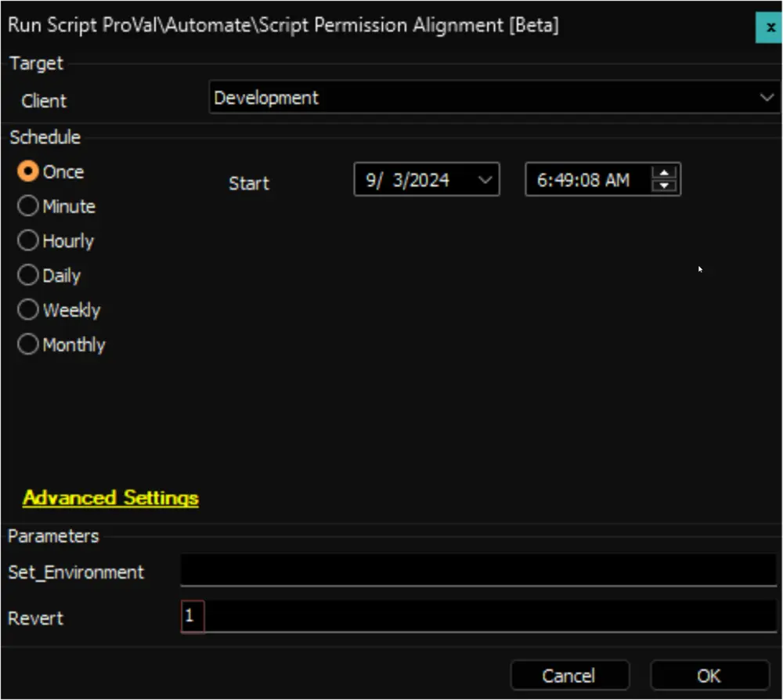Decrease start time with down spinner arrow
The image size is (783, 700).
tap(664, 186)
